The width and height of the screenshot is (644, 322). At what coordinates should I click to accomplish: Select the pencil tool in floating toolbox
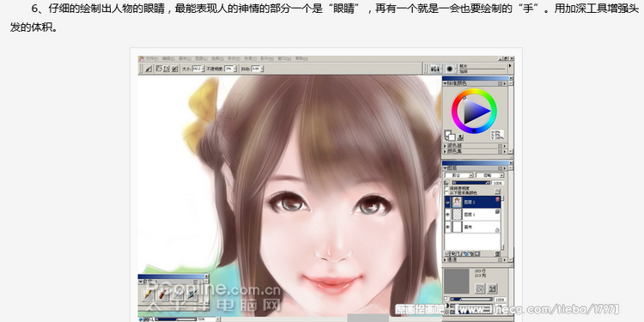click(x=148, y=294)
